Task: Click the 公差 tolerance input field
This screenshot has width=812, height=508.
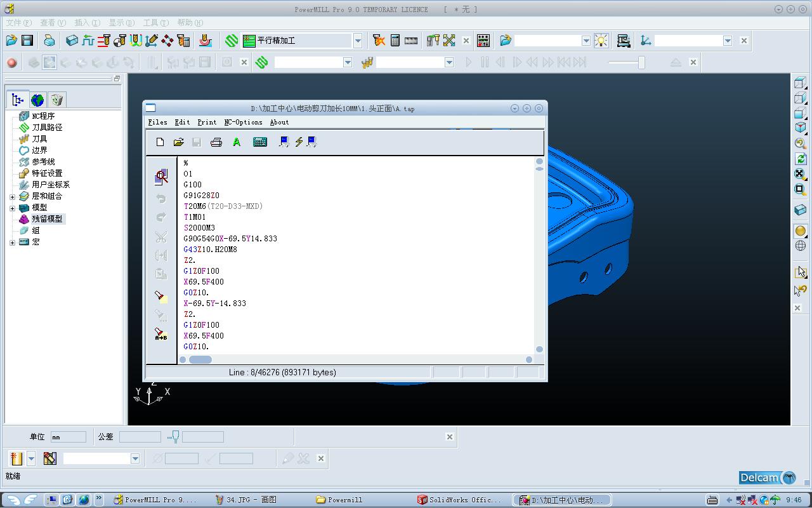Action: point(140,437)
